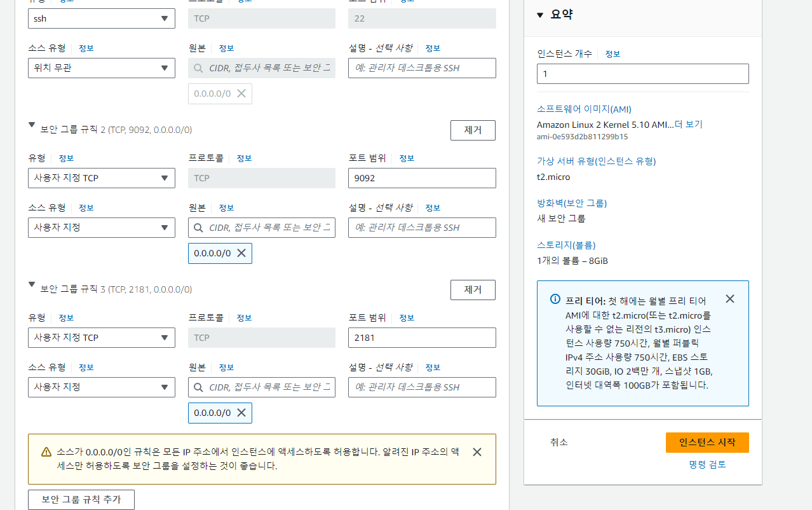This screenshot has height=510, width=812.
Task: Collapse the 요약 summary panel
Action: pos(540,15)
